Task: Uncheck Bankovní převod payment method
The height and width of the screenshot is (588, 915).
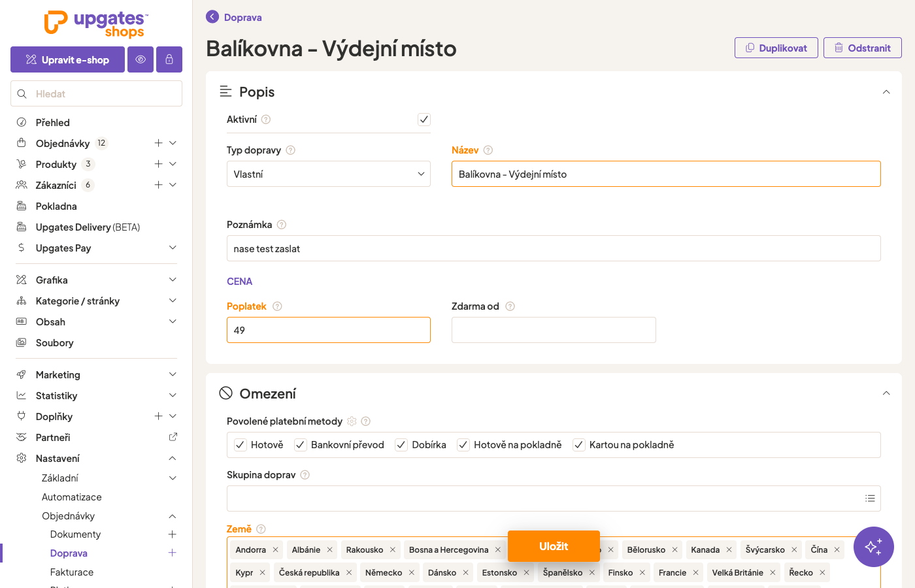Action: [x=301, y=445]
